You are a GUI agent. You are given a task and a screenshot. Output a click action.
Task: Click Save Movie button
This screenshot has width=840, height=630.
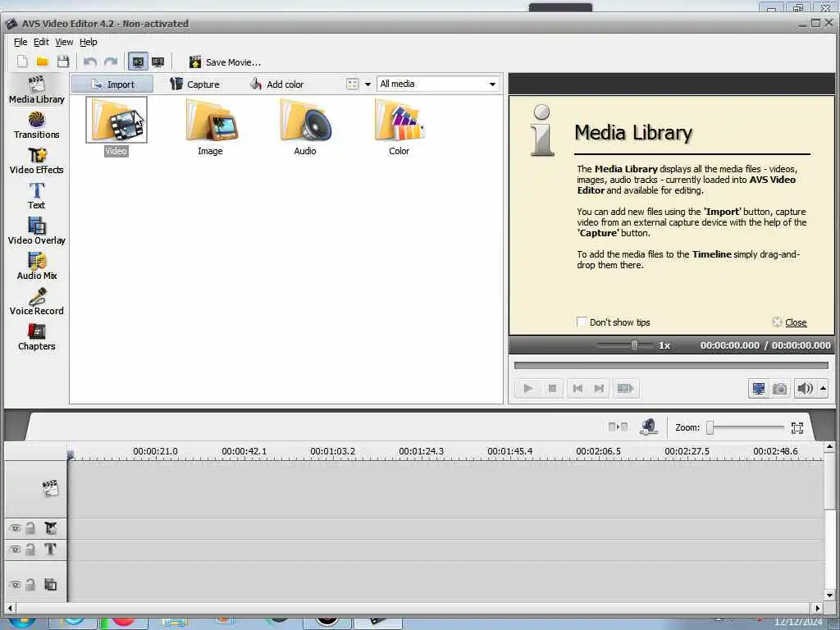225,62
